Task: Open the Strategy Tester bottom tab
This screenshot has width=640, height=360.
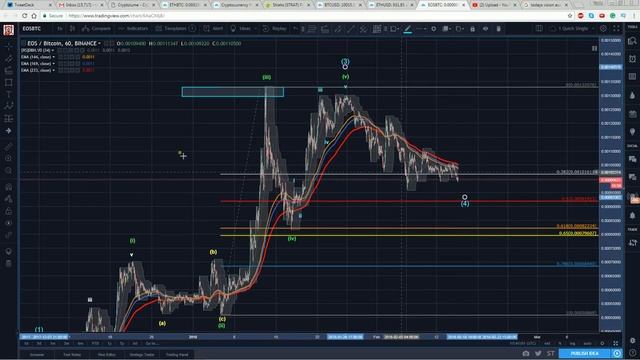Action: pyautogui.click(x=142, y=355)
